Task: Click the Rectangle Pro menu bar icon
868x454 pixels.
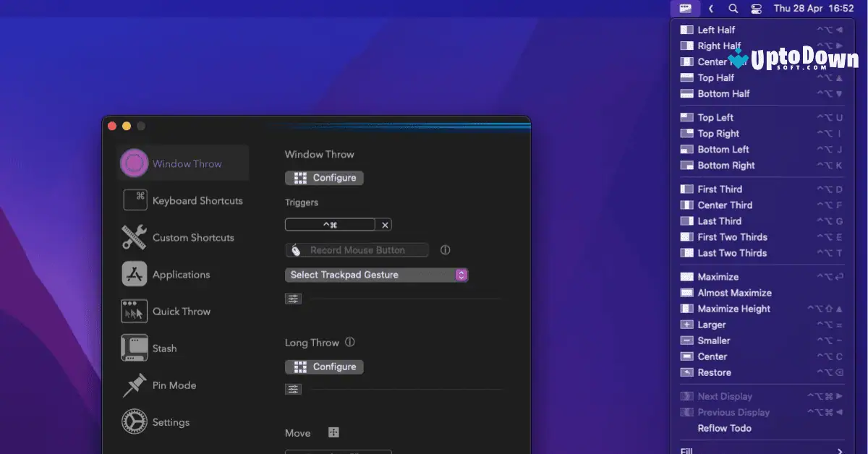Action: [x=685, y=8]
